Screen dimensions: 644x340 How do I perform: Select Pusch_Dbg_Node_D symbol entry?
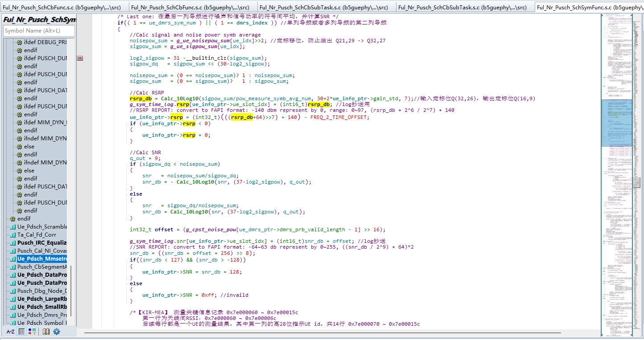(42, 291)
